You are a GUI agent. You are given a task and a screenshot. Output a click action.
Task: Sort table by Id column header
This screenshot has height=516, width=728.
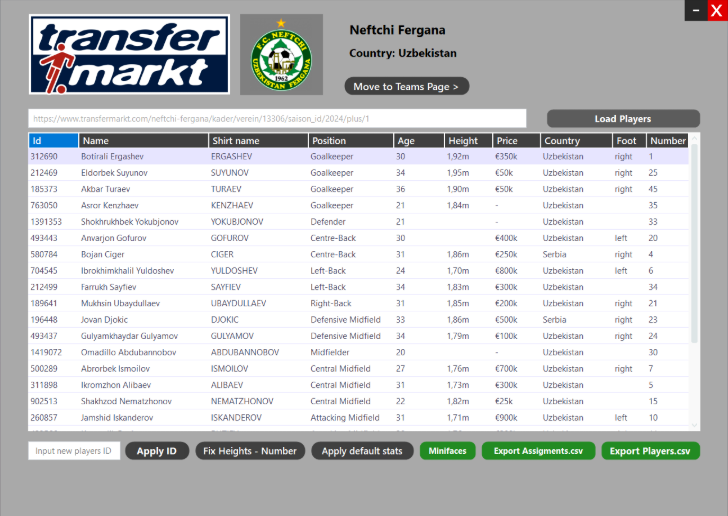[53, 140]
